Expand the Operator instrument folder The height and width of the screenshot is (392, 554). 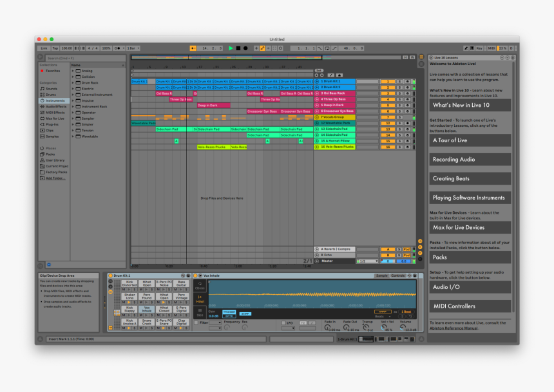tap(73, 113)
